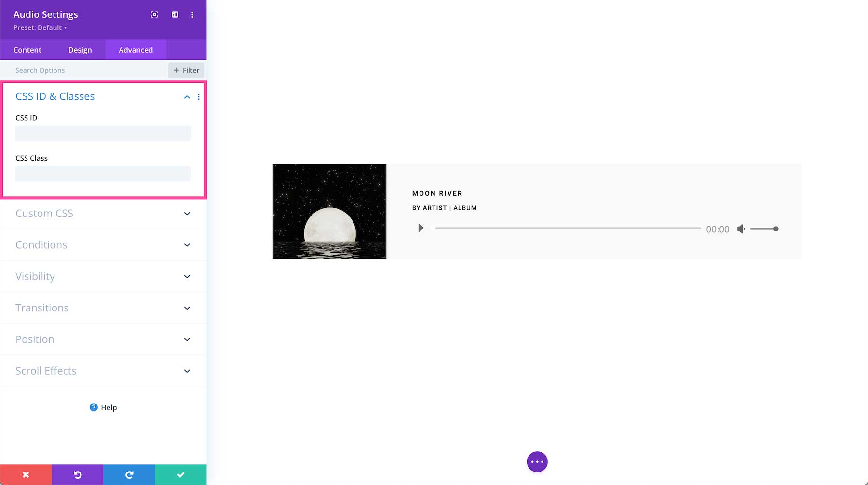Viewport: 868px width, 485px height.
Task: Open the Audio Settings expand view icon
Action: (154, 14)
